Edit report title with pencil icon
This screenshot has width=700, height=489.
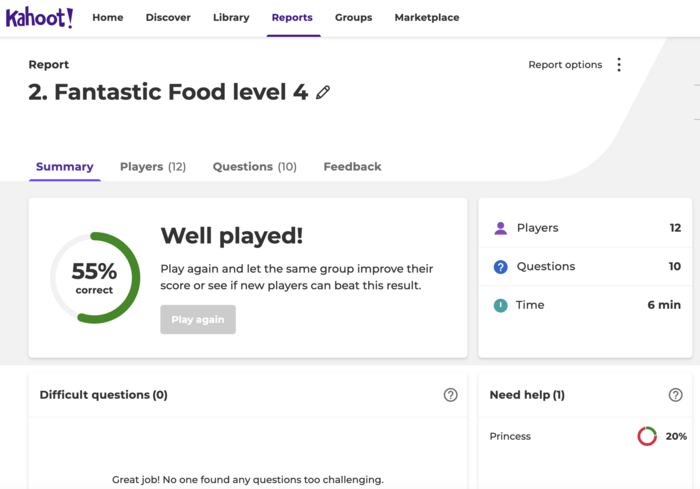coord(323,93)
